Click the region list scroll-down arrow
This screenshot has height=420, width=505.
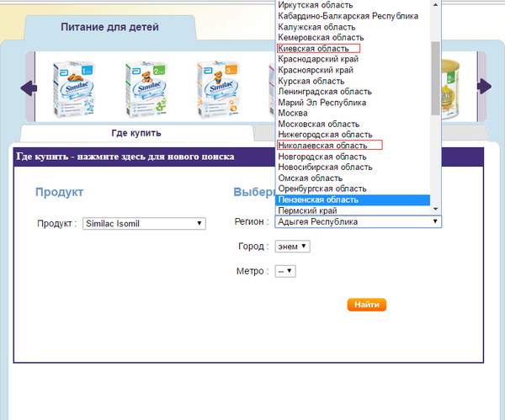click(435, 209)
